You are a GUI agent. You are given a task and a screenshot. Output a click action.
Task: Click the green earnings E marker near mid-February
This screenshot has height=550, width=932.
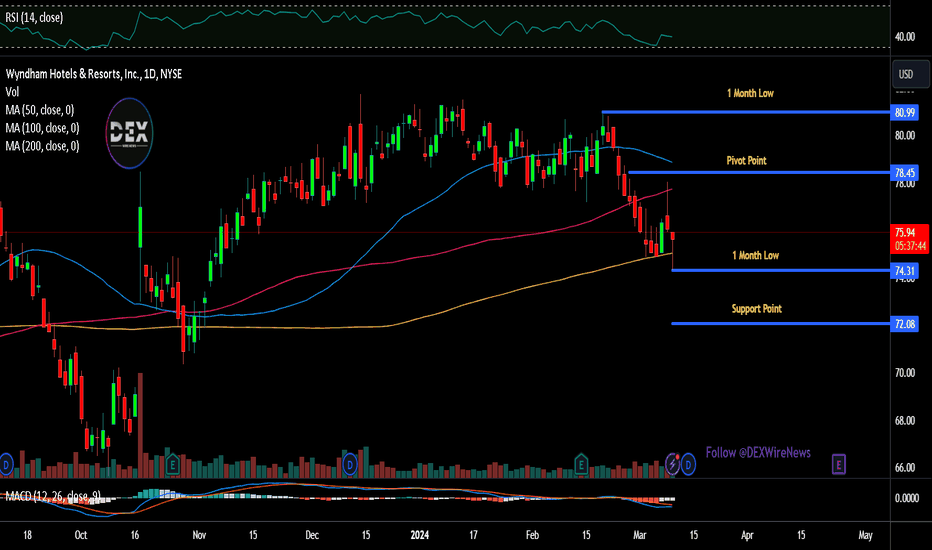pyautogui.click(x=581, y=464)
